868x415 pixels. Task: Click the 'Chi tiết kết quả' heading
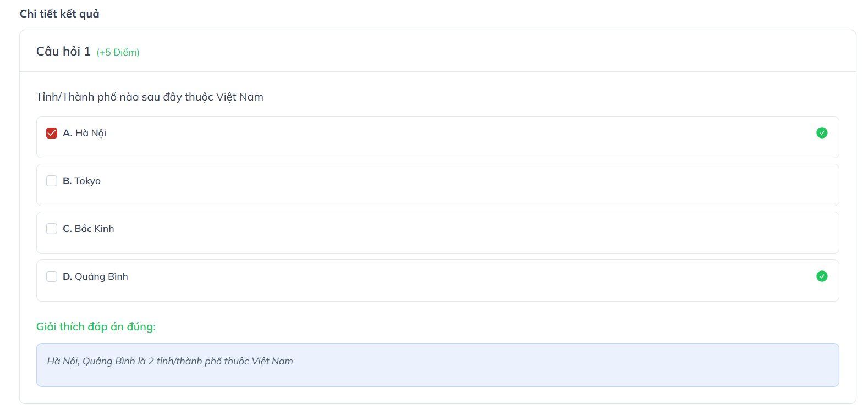click(59, 14)
